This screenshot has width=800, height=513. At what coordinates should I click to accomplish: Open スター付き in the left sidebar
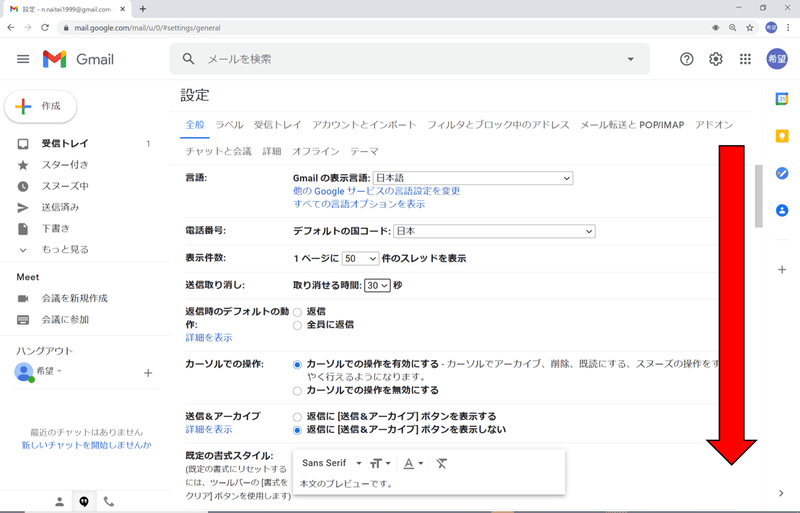click(65, 165)
